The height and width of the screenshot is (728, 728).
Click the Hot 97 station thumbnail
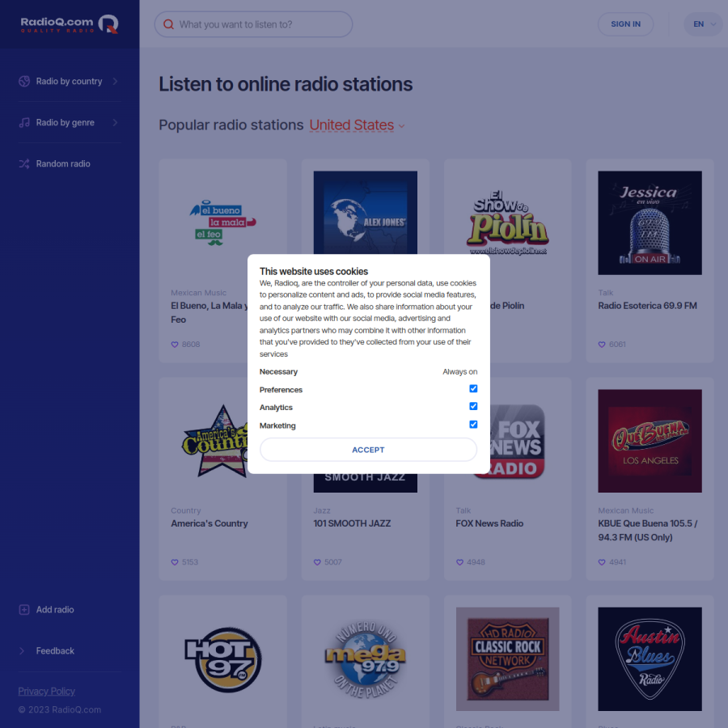click(x=223, y=660)
